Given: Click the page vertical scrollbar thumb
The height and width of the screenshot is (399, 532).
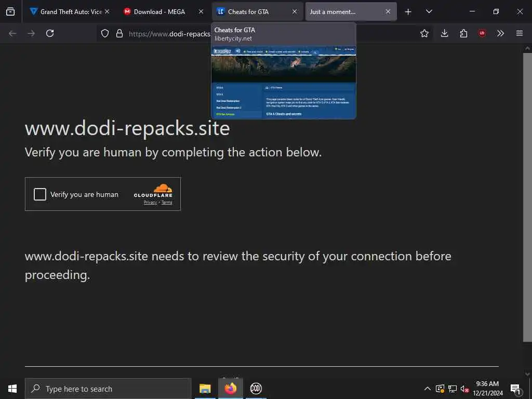Looking at the screenshot, I should (527, 197).
